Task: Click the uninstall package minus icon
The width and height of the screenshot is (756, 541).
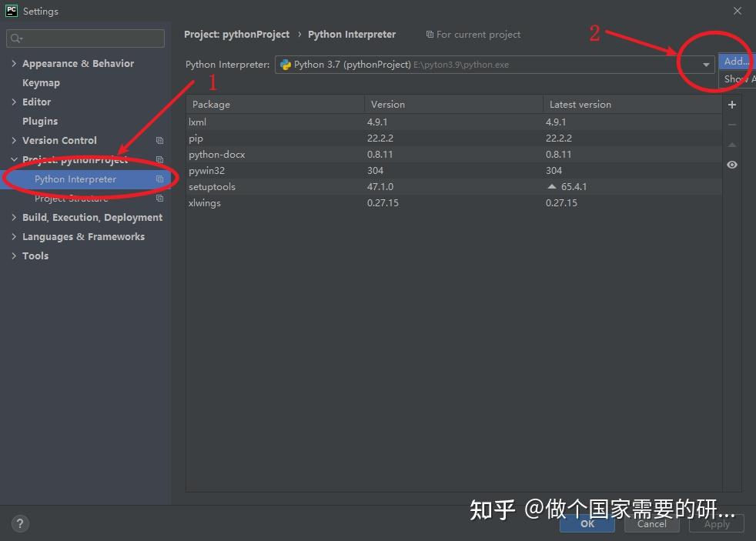Action: tap(732, 125)
